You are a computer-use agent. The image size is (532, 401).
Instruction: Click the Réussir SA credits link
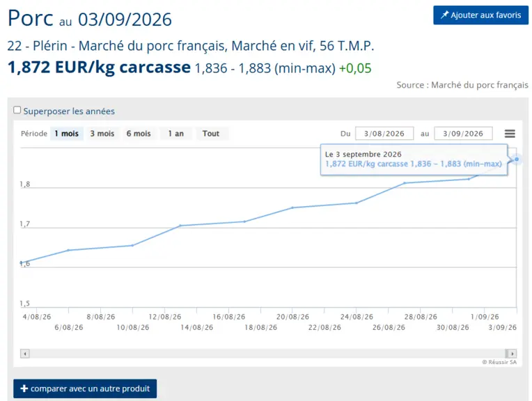pos(499,362)
